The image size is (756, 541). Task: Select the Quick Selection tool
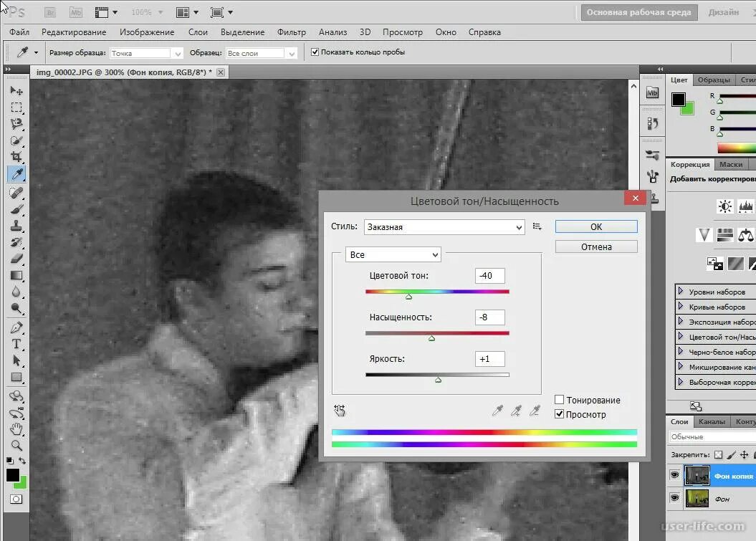pos(16,140)
